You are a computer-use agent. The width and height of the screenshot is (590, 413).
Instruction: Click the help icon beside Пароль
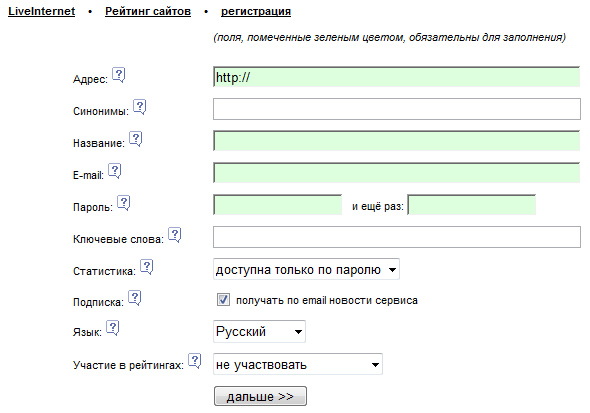coord(123,203)
